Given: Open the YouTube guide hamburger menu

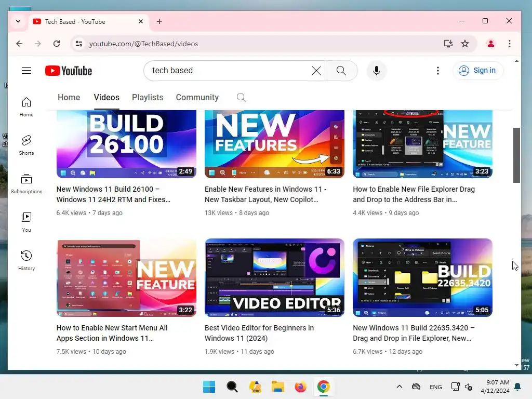Looking at the screenshot, I should pyautogui.click(x=26, y=71).
